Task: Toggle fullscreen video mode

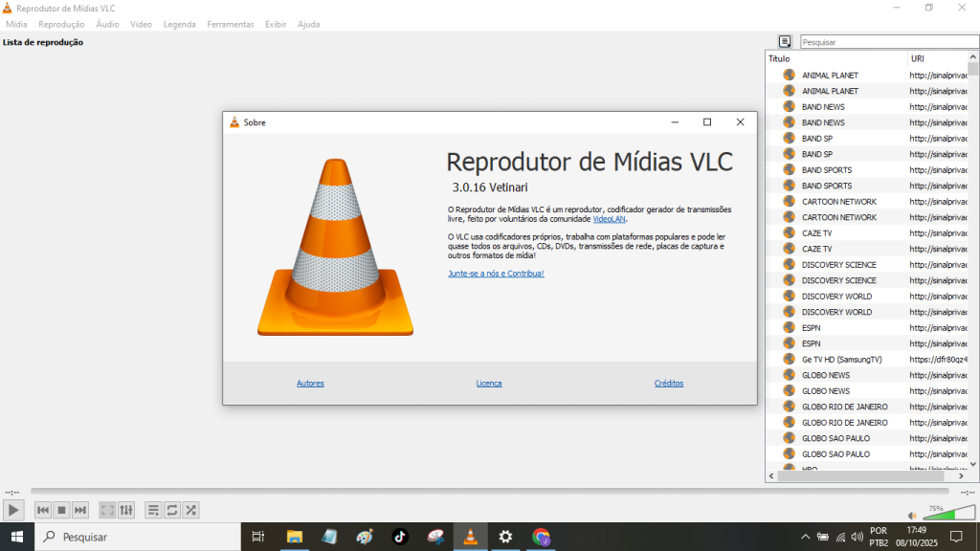Action: click(107, 511)
